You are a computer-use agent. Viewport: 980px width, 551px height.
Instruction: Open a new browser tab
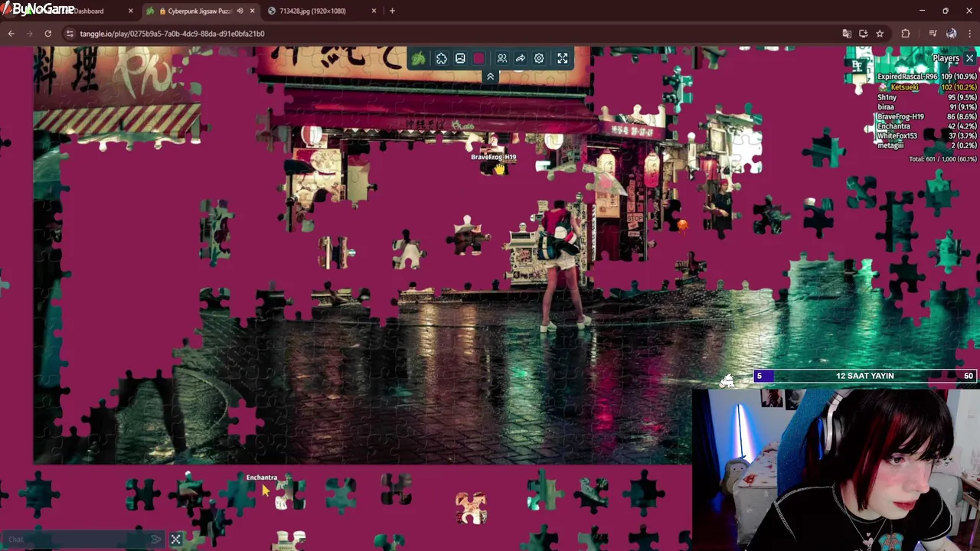(392, 11)
